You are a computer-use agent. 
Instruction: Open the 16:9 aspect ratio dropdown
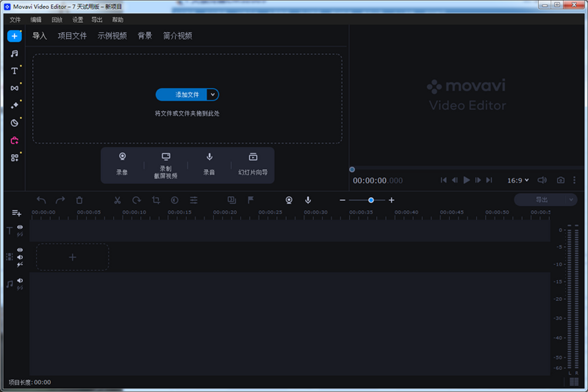pyautogui.click(x=518, y=180)
